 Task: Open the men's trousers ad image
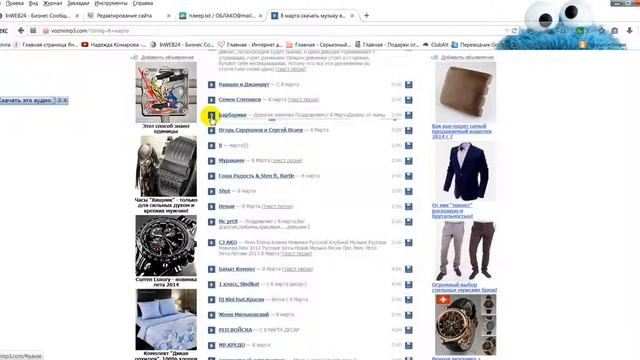(x=465, y=251)
